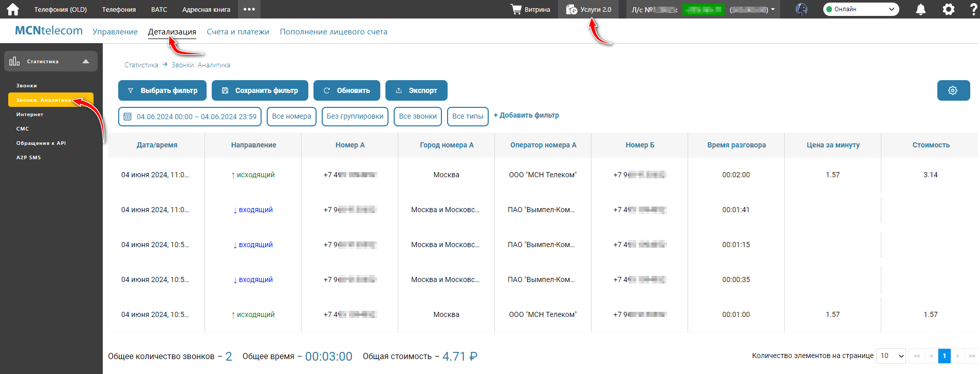Open the Онлайн status dropdown
Screen dimensions: 980x374
click(861, 9)
